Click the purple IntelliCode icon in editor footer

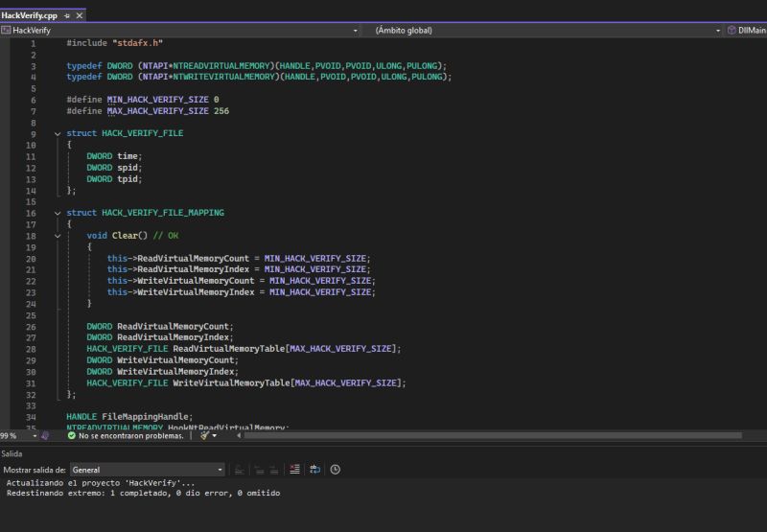pos(45,436)
